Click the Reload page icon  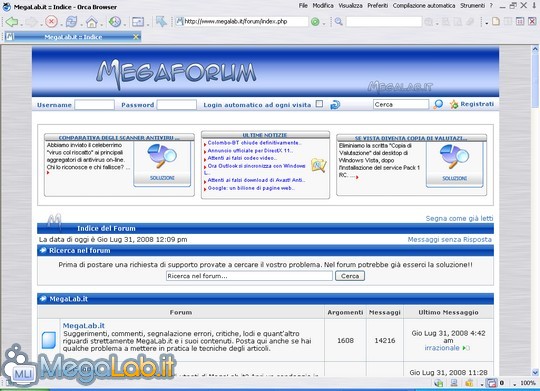71,22
